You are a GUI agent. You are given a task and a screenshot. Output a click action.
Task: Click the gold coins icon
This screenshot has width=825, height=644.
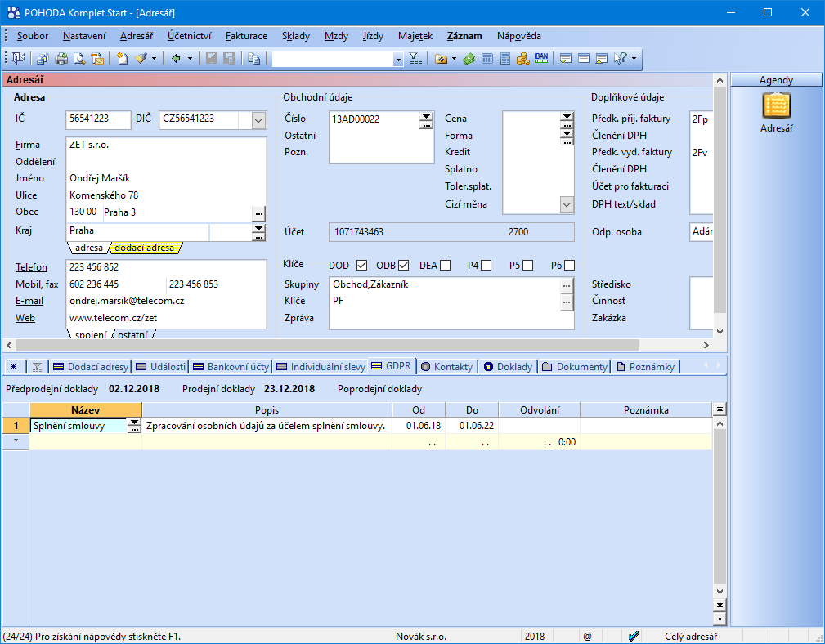click(522, 58)
